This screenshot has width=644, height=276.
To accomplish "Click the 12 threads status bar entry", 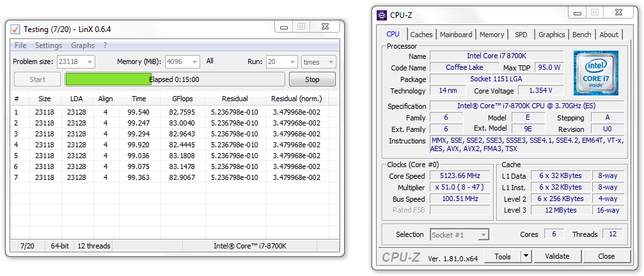I will click(x=94, y=246).
